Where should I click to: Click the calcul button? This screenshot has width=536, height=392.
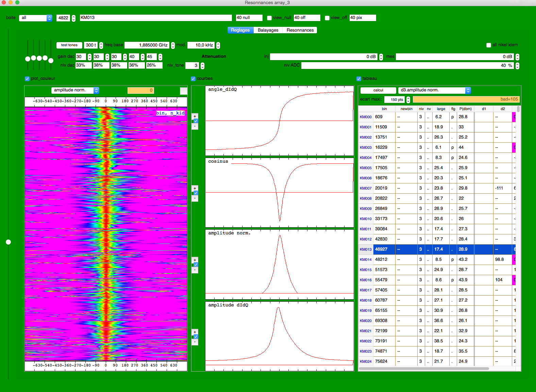378,90
